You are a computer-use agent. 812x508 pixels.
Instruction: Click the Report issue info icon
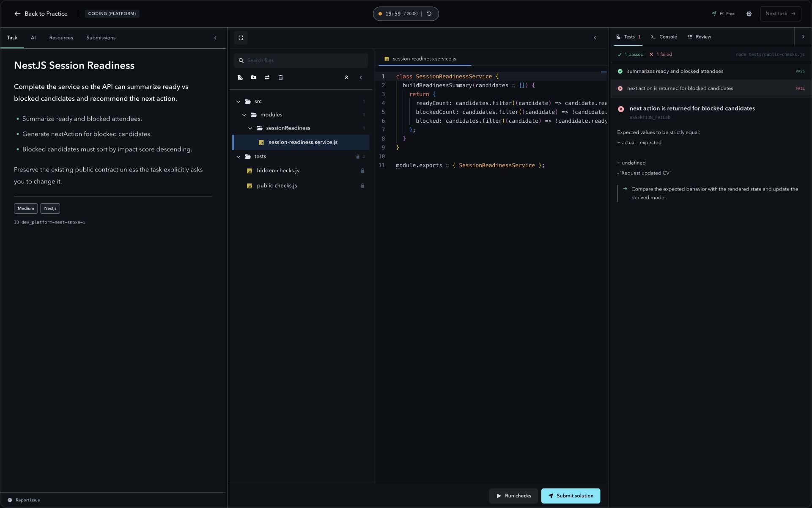[x=10, y=500]
